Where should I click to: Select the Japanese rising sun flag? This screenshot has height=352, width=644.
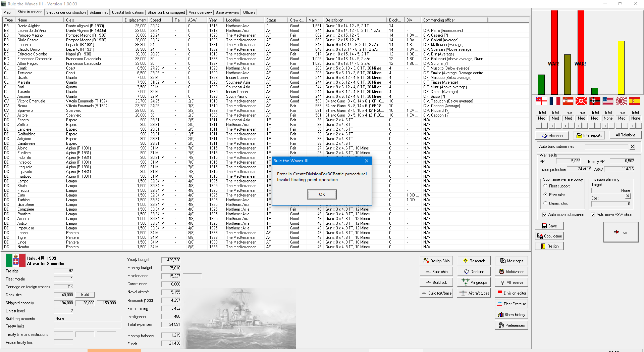coord(621,101)
